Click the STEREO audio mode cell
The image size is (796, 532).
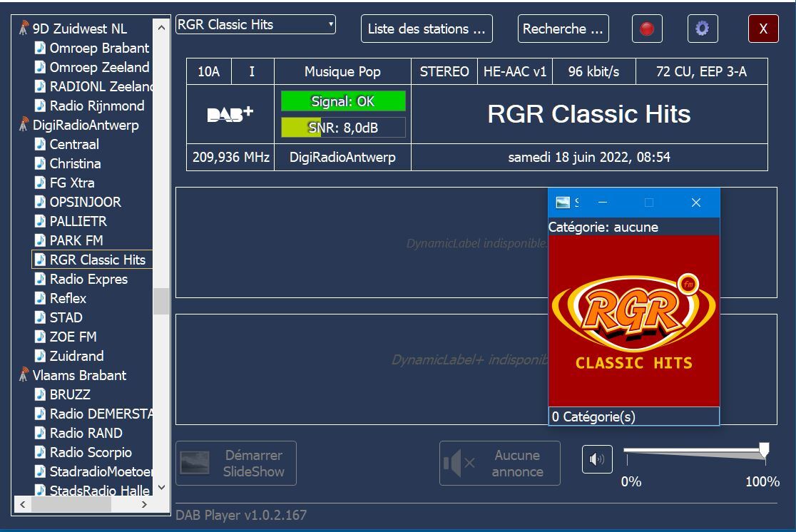click(444, 71)
